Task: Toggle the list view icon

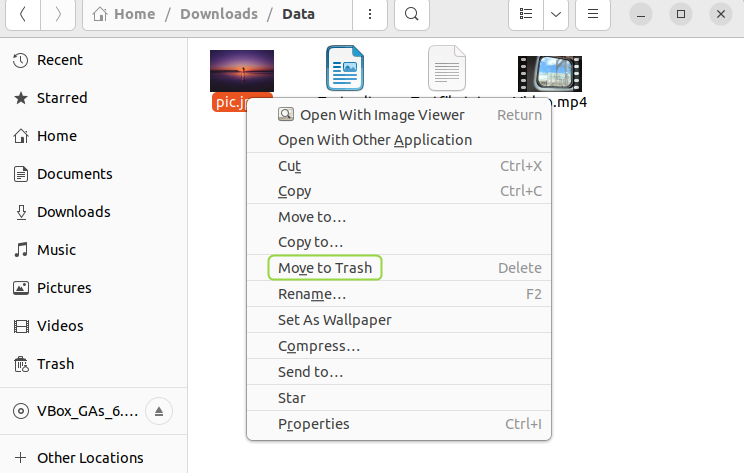Action: [526, 15]
